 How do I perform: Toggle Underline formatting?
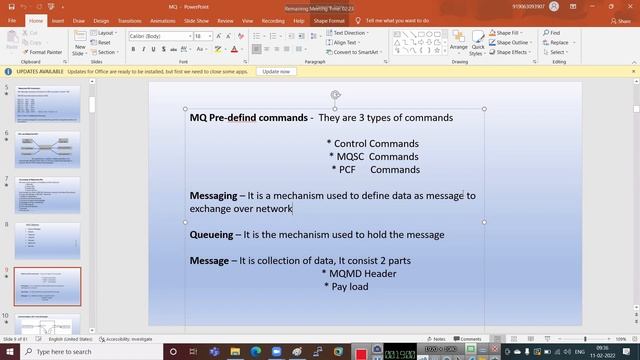153,49
